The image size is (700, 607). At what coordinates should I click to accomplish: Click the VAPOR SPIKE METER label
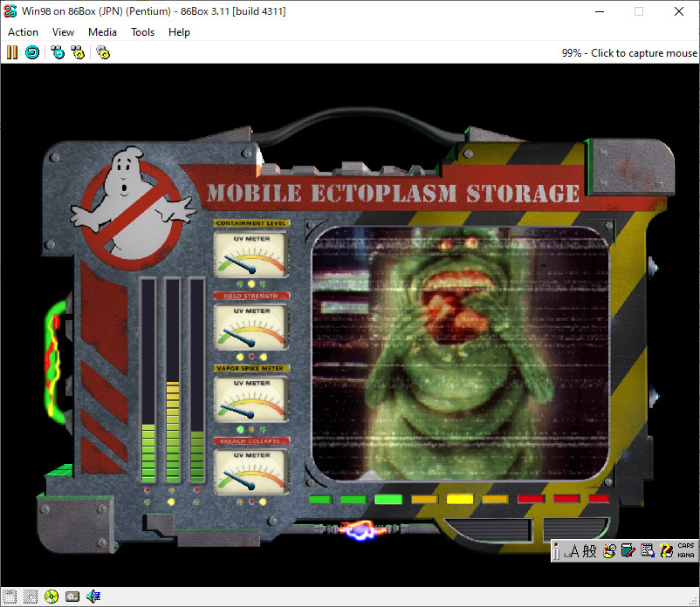[251, 368]
